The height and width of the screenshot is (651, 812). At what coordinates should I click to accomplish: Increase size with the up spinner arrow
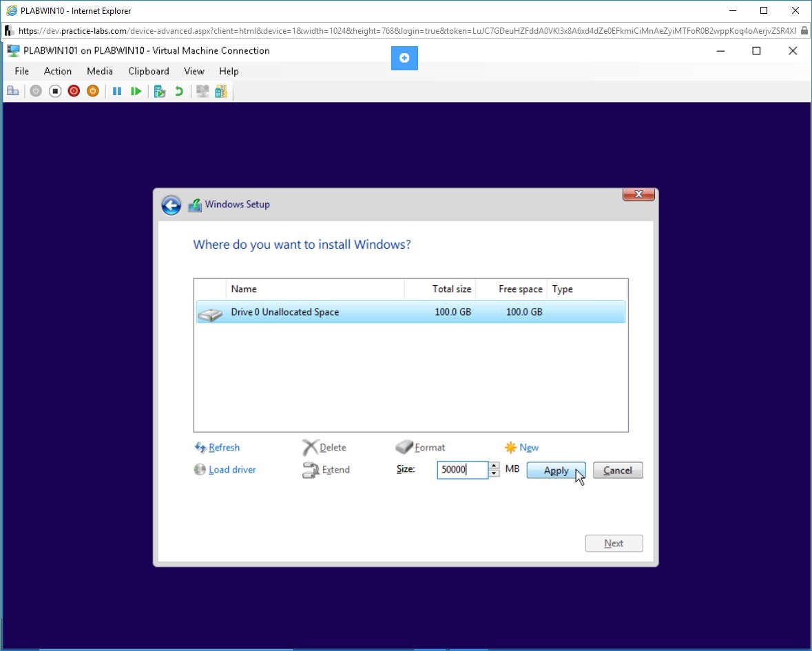tap(494, 466)
